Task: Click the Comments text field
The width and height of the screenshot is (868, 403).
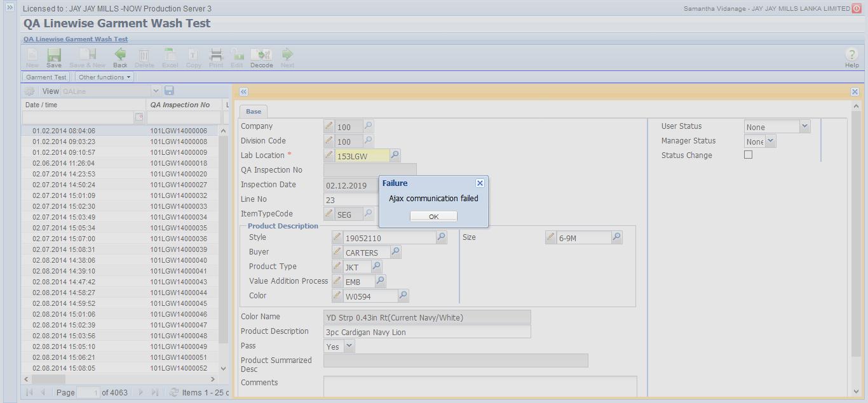Action: click(x=480, y=386)
